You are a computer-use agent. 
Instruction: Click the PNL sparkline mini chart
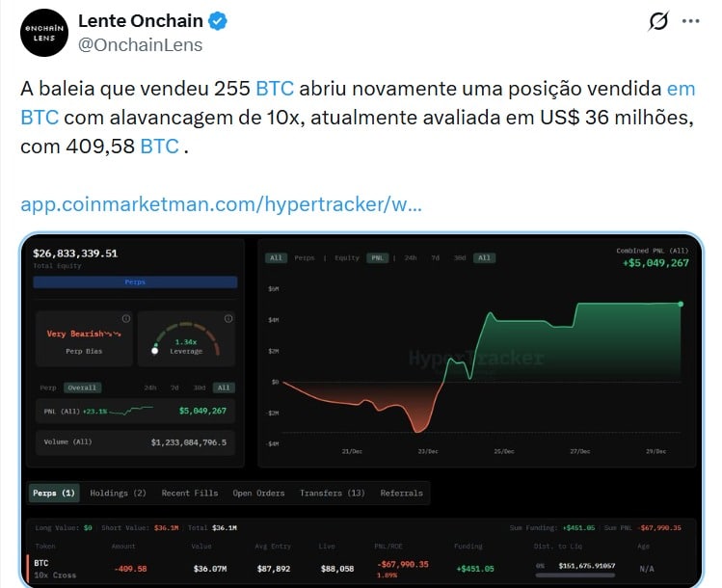[131, 411]
